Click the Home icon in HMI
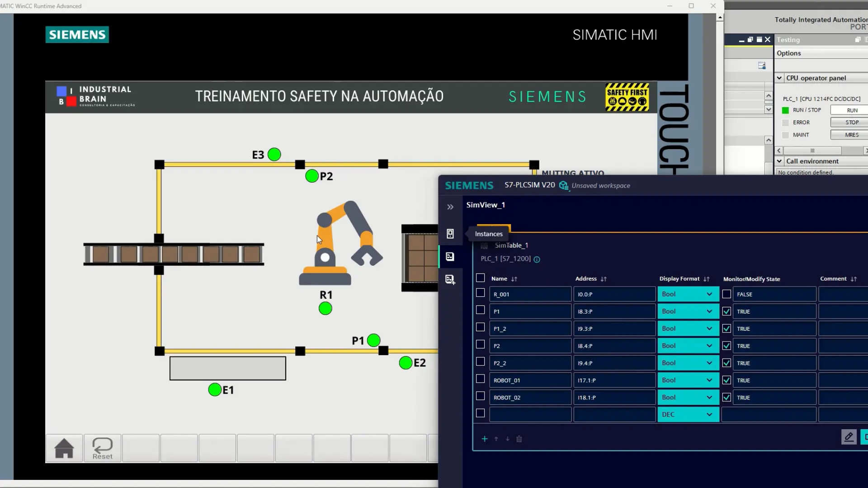 click(64, 448)
